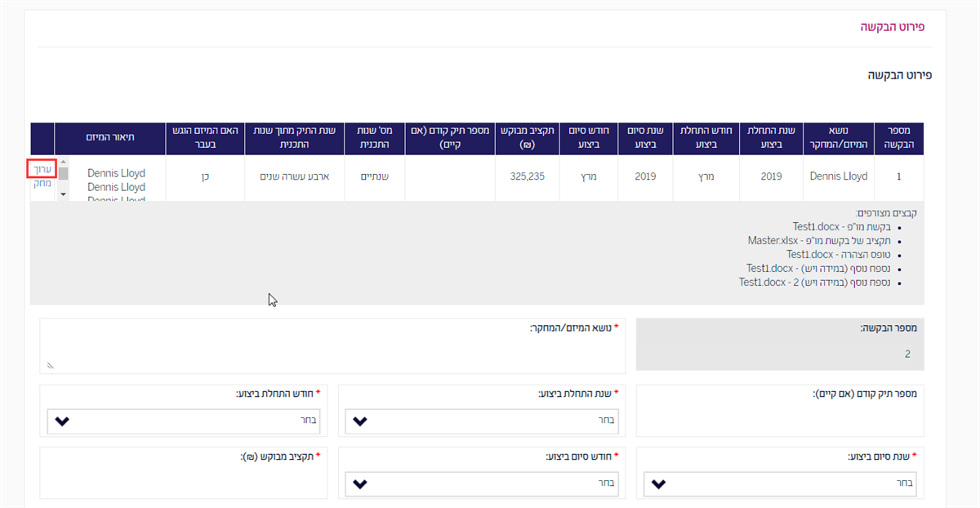
Task: Click the ערוך (edit) link in row 1
Action: point(42,169)
